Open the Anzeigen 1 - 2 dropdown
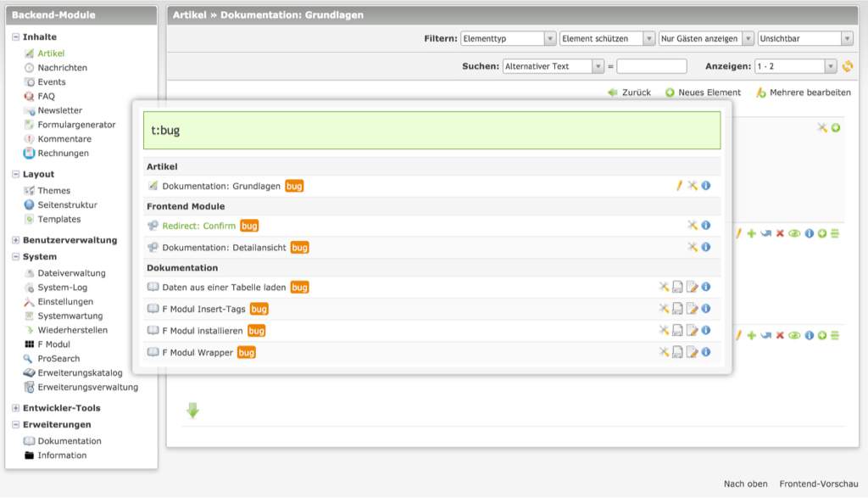The height and width of the screenshot is (498, 868). coord(795,66)
